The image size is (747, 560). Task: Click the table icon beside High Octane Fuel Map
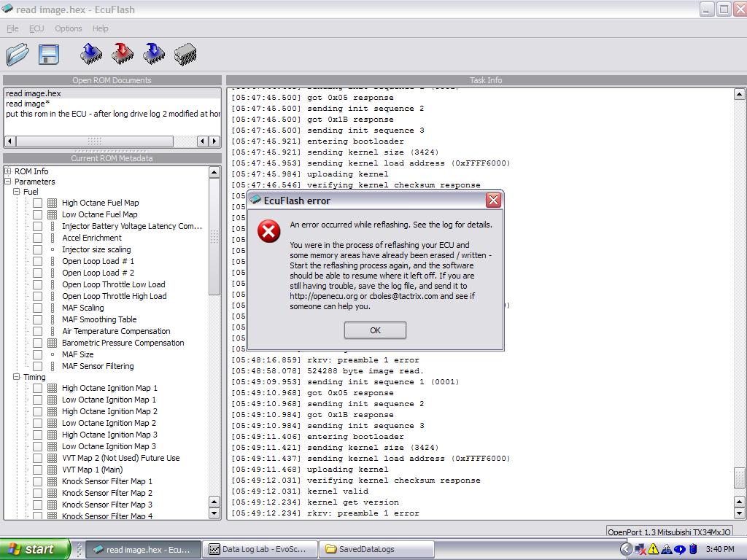point(53,203)
